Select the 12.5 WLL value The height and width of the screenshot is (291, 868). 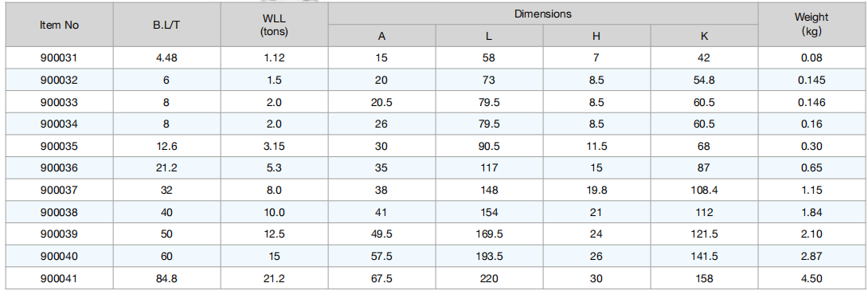coord(274,234)
